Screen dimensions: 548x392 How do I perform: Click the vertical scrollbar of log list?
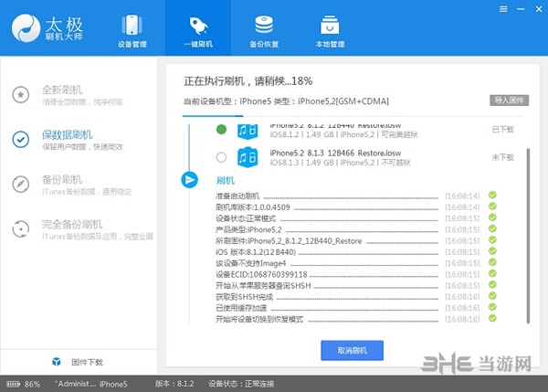(528, 236)
